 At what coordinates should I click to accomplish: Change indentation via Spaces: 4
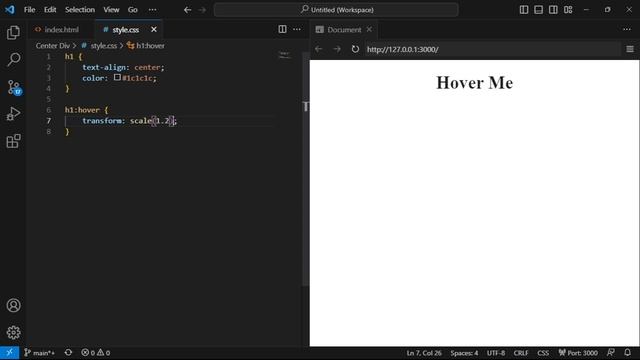(464, 353)
